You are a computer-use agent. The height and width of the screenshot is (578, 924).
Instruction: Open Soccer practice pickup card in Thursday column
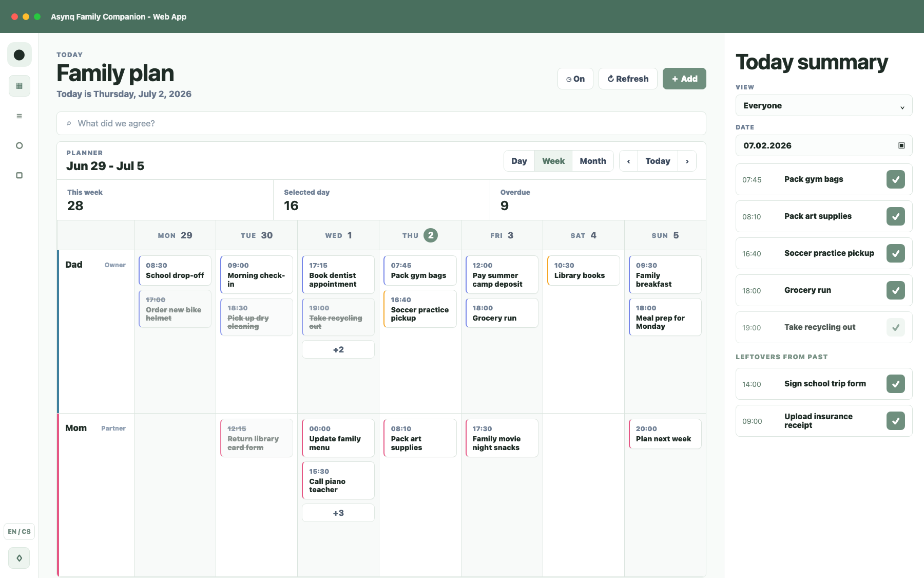420,309
